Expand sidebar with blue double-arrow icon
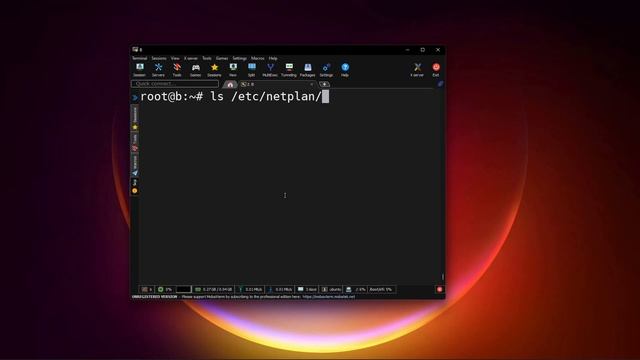640x360 pixels. pos(134,97)
